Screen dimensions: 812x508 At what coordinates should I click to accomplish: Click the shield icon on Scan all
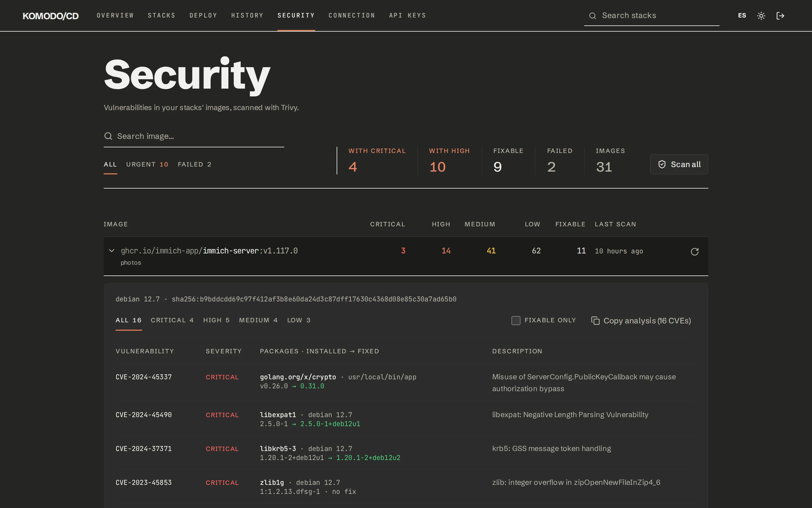coord(662,164)
